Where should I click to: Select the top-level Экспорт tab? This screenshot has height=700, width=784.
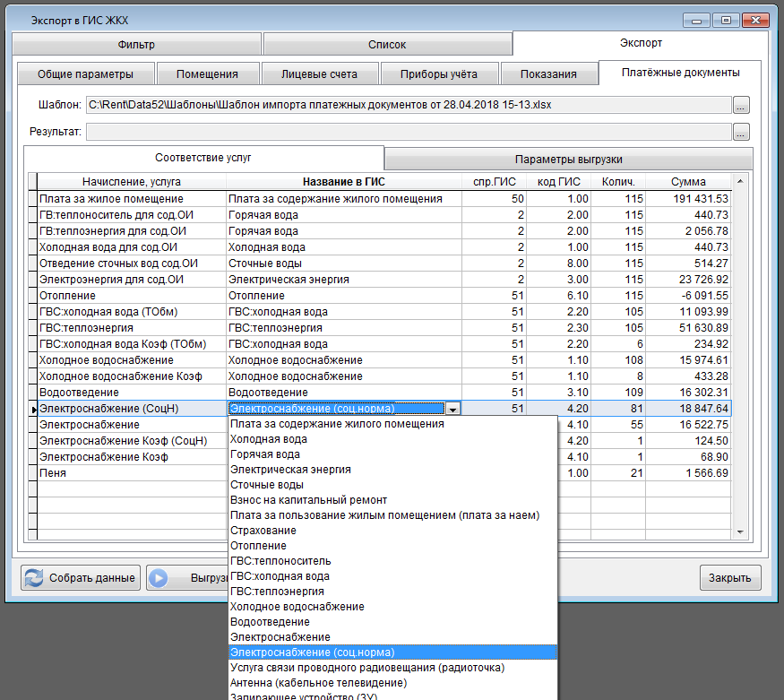[641, 43]
